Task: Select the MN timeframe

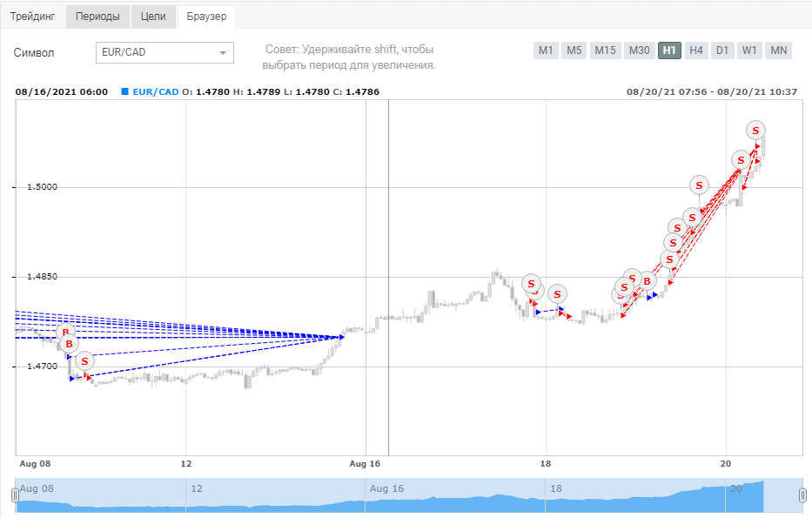Action: (778, 50)
